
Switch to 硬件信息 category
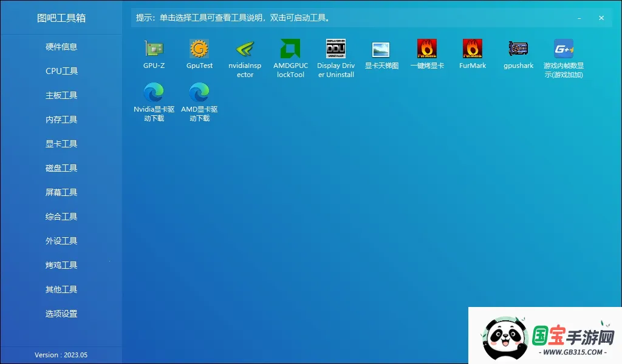[61, 47]
